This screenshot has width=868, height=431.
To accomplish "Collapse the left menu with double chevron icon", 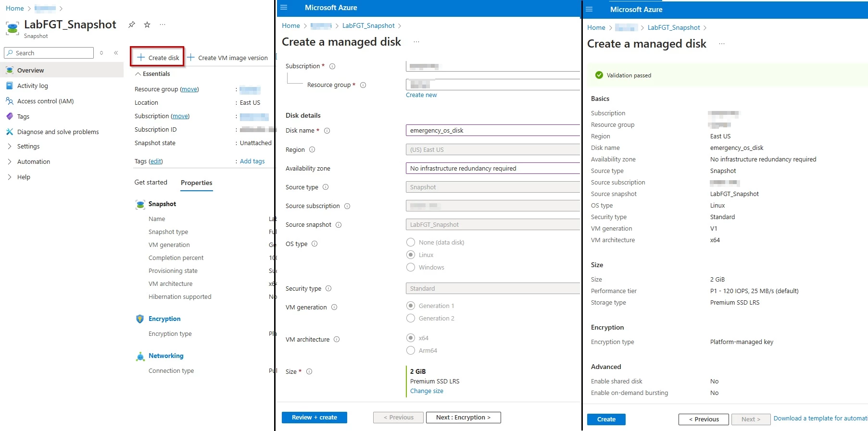I will click(x=116, y=53).
